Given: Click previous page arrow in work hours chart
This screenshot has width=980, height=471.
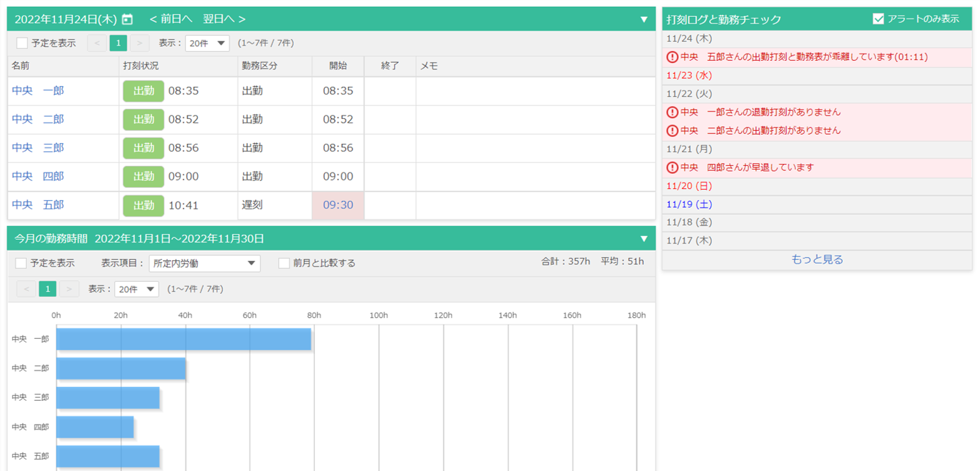Looking at the screenshot, I should [x=26, y=289].
